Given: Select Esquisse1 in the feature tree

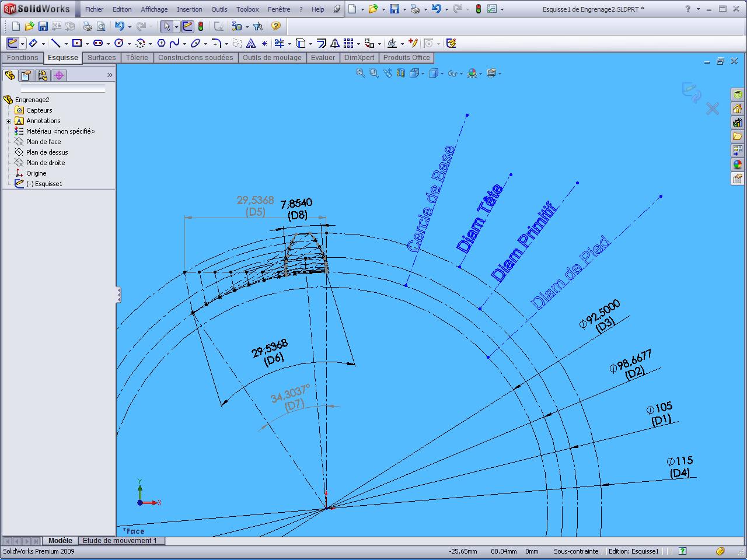Looking at the screenshot, I should (48, 184).
